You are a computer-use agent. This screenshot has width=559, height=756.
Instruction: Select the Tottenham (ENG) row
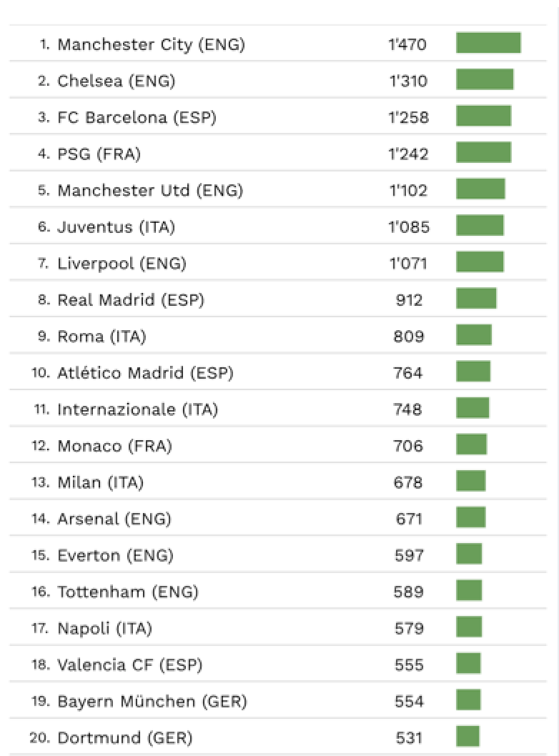click(x=278, y=590)
